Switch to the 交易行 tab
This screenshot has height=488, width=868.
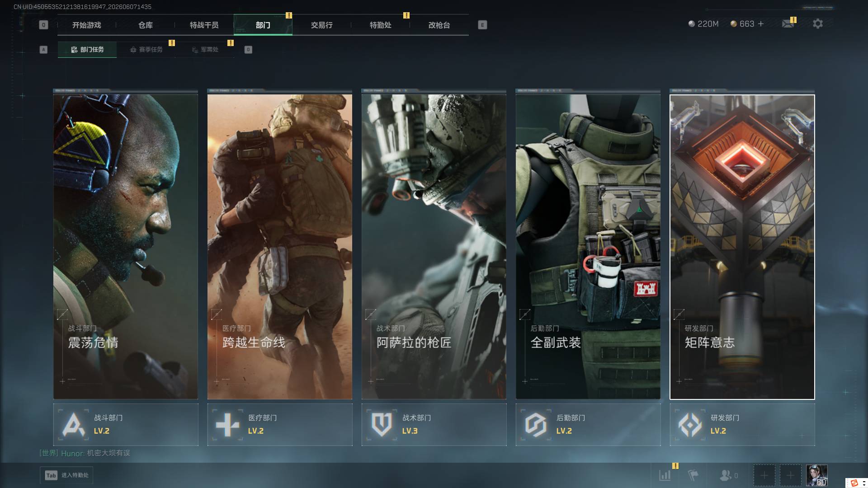click(322, 25)
